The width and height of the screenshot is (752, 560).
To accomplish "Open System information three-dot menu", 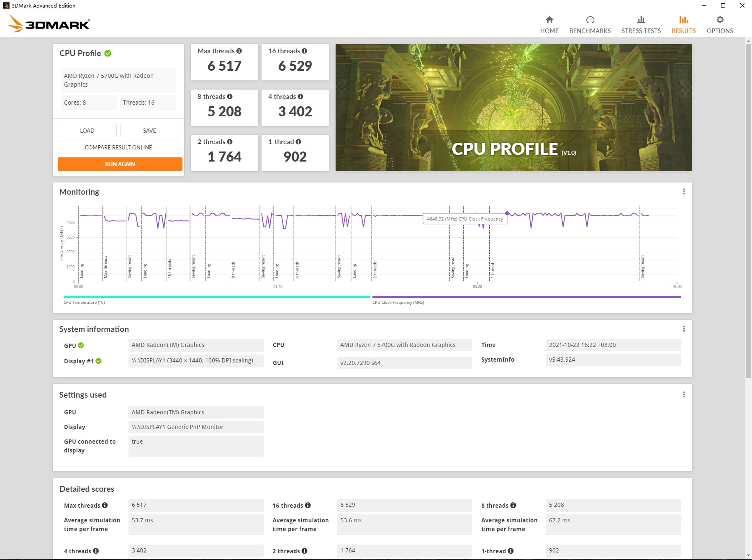I will click(x=684, y=329).
